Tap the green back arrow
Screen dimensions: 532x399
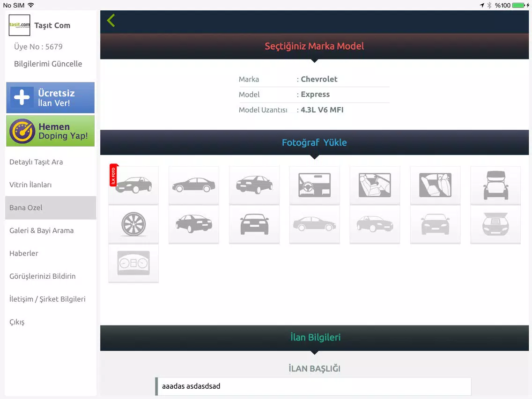111,21
